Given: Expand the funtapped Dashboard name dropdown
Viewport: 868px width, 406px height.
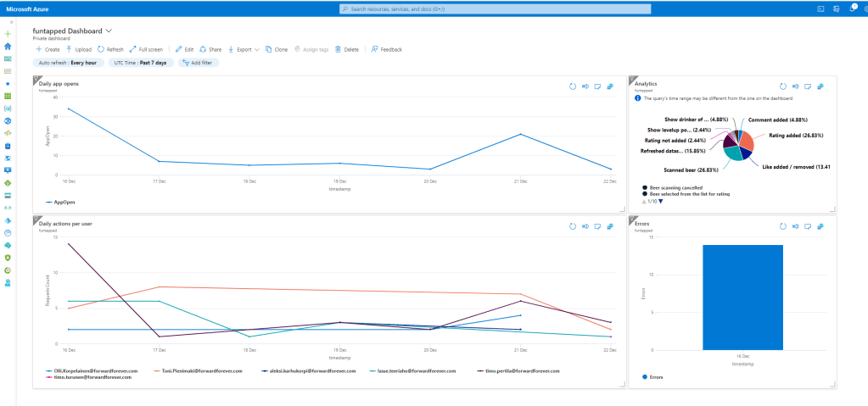Looking at the screenshot, I should coord(109,31).
